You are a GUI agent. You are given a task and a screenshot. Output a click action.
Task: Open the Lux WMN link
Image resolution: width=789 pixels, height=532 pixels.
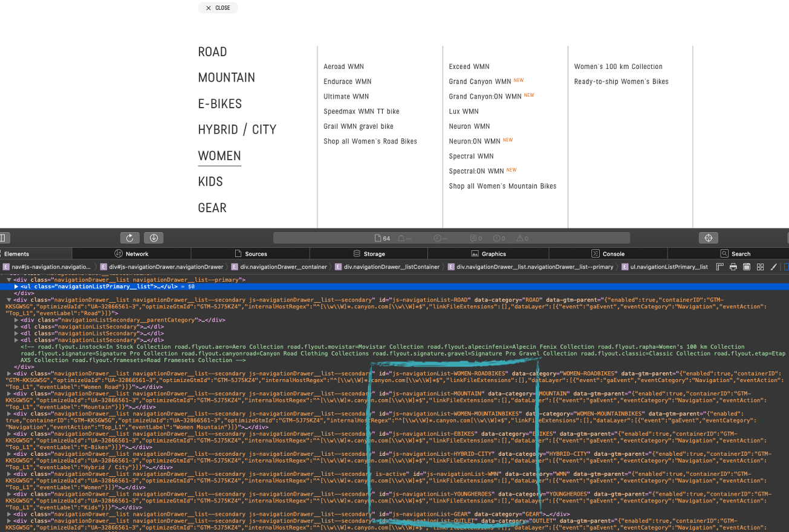pyautogui.click(x=464, y=111)
